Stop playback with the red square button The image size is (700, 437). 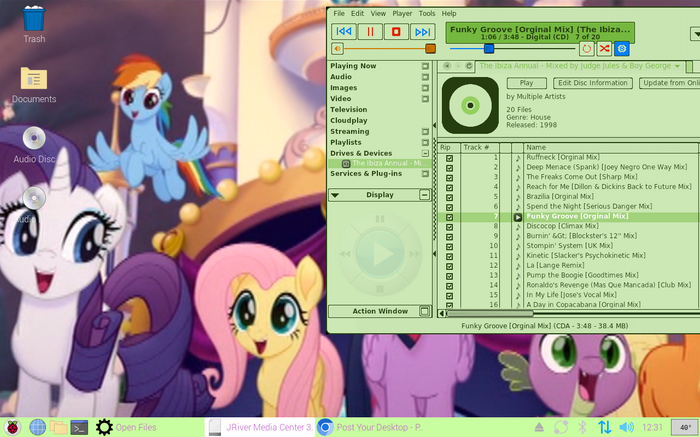[396, 32]
